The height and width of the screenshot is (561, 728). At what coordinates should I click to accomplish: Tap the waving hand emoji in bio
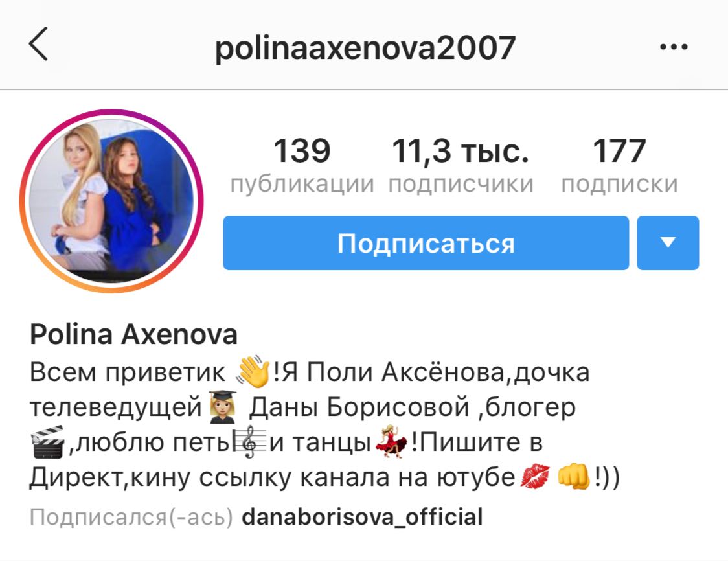[253, 372]
